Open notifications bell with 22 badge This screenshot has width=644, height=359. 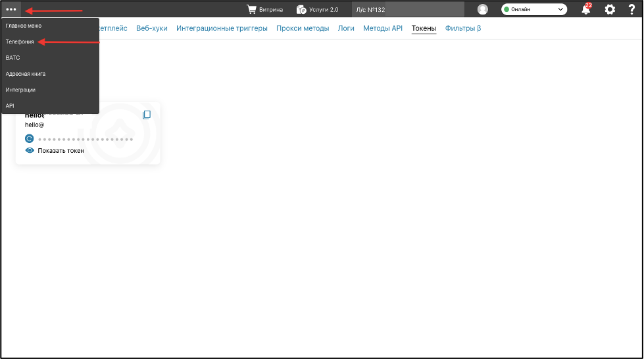pyautogui.click(x=586, y=9)
